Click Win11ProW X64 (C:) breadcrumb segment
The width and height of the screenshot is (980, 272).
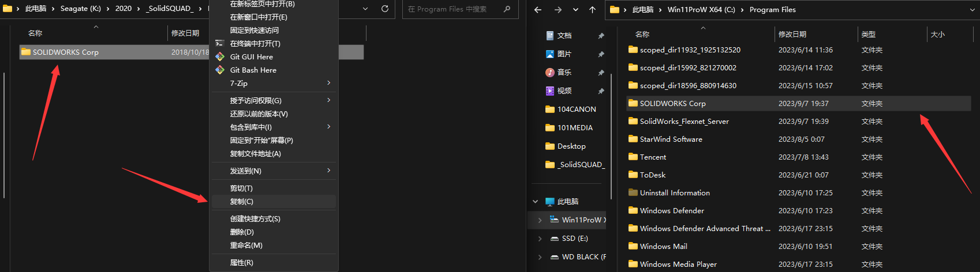(x=701, y=10)
